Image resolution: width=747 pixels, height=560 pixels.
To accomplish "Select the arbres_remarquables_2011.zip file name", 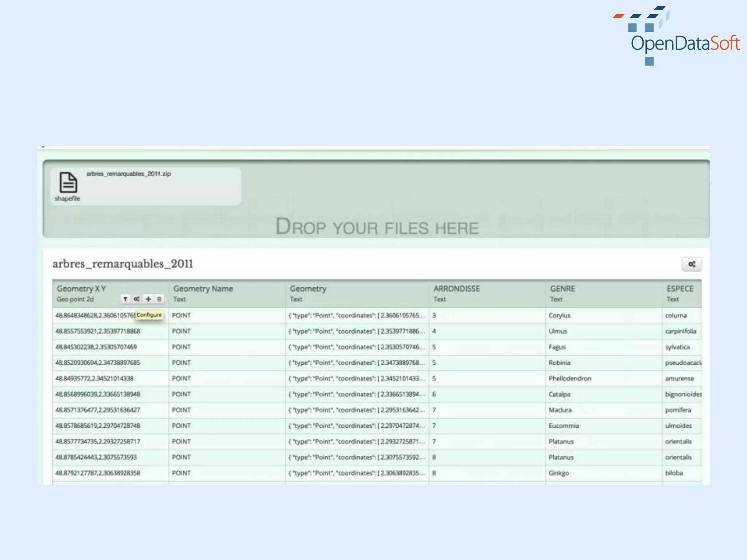I will pos(128,174).
